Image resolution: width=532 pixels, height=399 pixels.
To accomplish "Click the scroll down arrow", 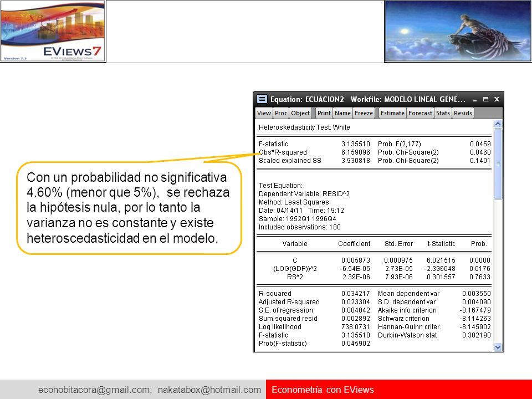I will tap(498, 347).
